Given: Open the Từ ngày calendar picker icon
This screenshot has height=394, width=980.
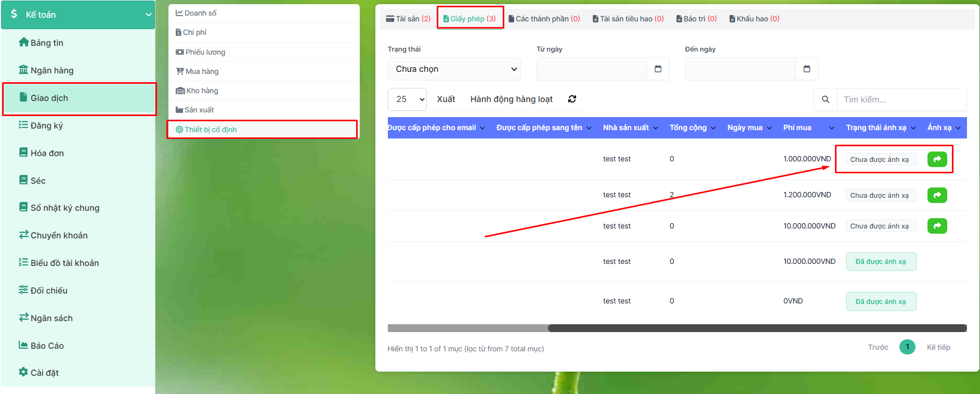Looking at the screenshot, I should pos(658,69).
